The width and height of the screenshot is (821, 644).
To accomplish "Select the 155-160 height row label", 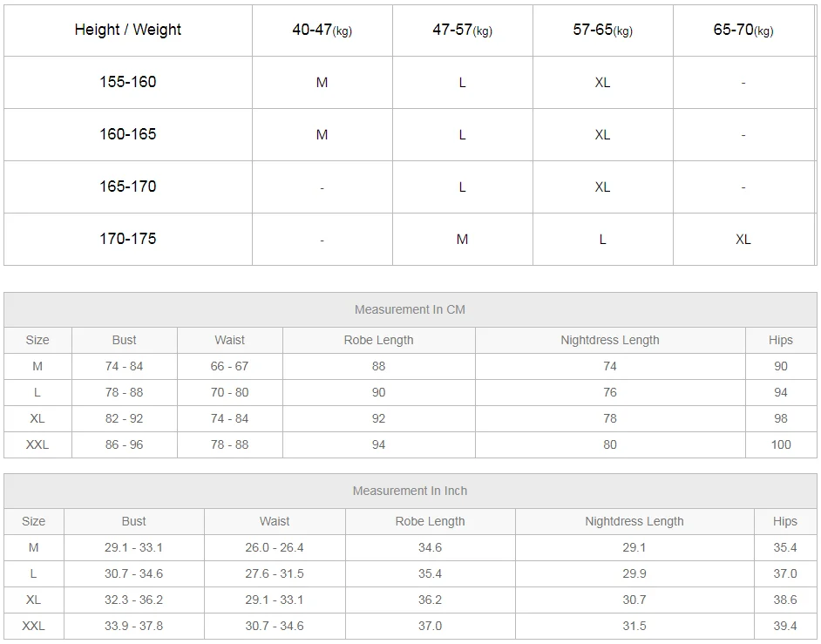I will pyautogui.click(x=128, y=82).
